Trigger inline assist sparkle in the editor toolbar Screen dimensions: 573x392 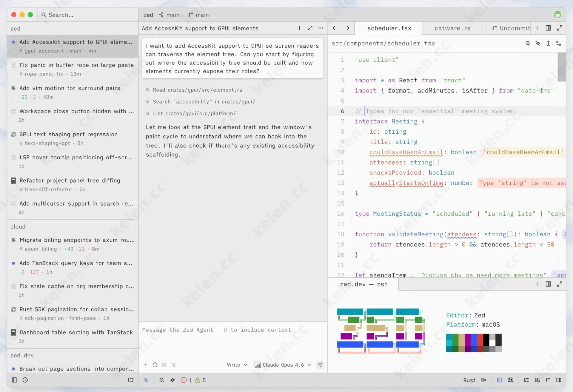(x=538, y=44)
